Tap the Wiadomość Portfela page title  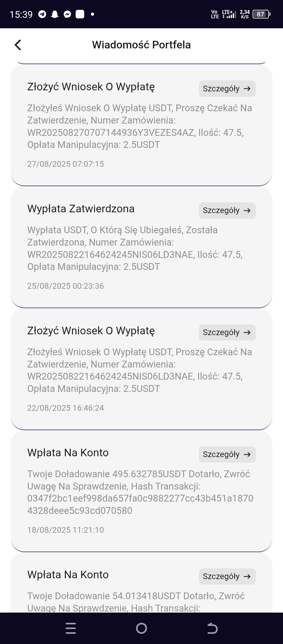tap(141, 45)
